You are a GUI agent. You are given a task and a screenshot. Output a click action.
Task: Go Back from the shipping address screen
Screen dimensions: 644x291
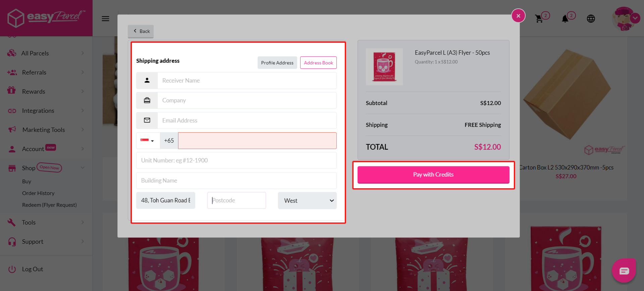(x=141, y=31)
